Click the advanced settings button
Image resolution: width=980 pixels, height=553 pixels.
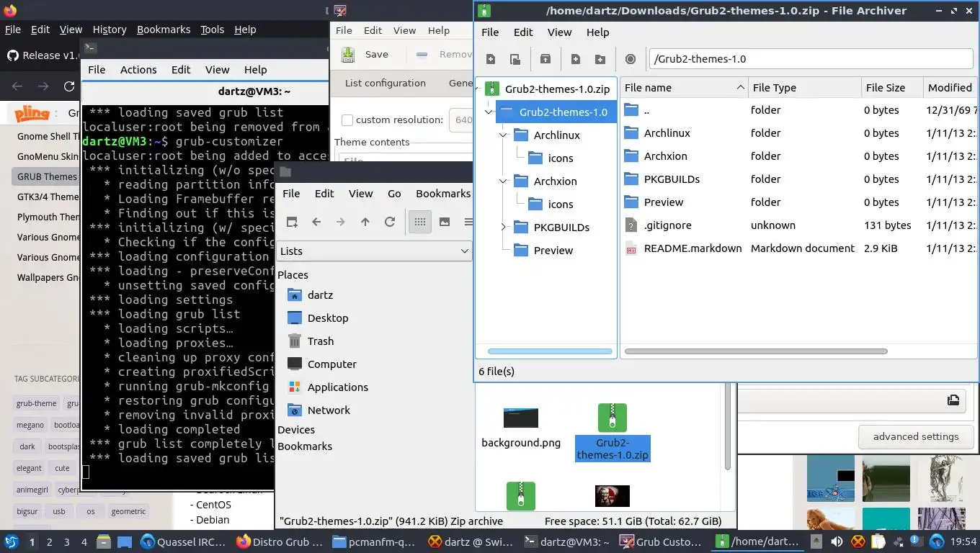tap(916, 436)
